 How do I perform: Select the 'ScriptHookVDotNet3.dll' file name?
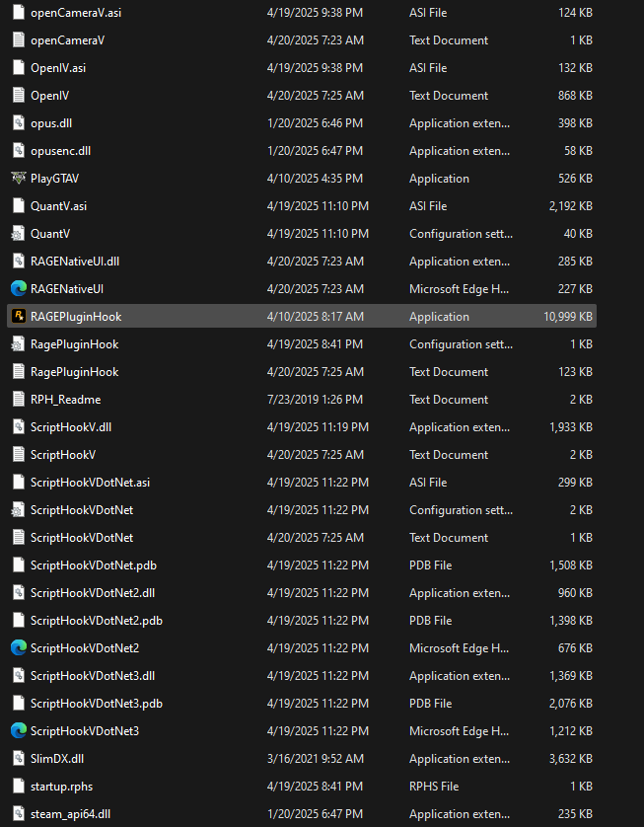tap(93, 676)
